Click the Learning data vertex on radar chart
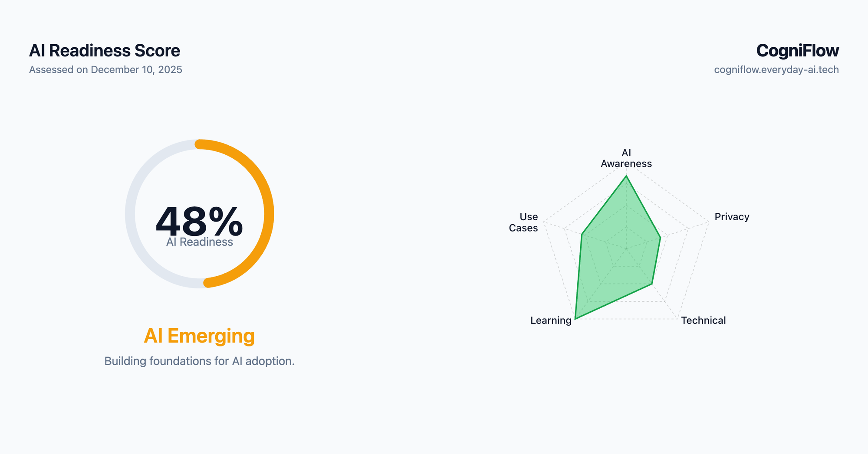Image resolution: width=868 pixels, height=454 pixels. coord(575,319)
